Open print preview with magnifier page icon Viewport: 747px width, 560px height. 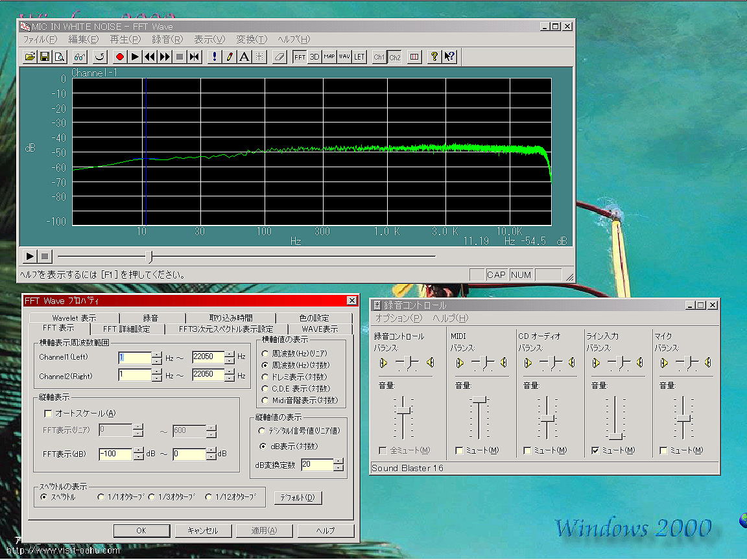(x=60, y=57)
